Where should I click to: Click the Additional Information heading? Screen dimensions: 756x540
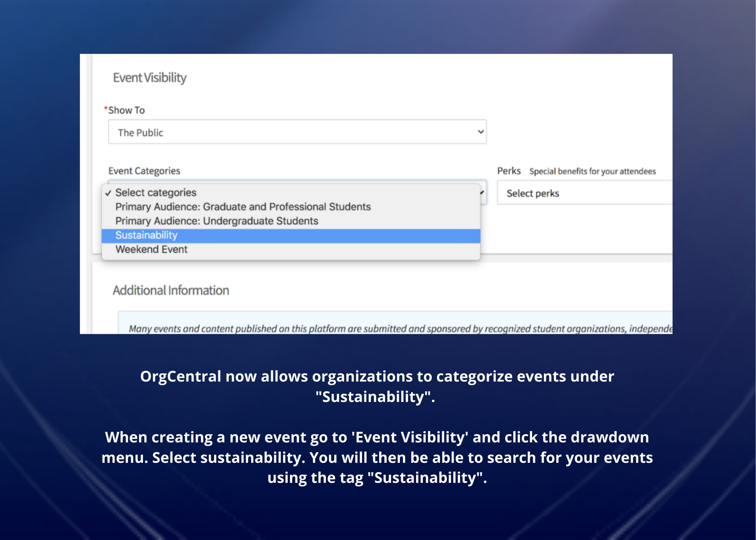171,290
